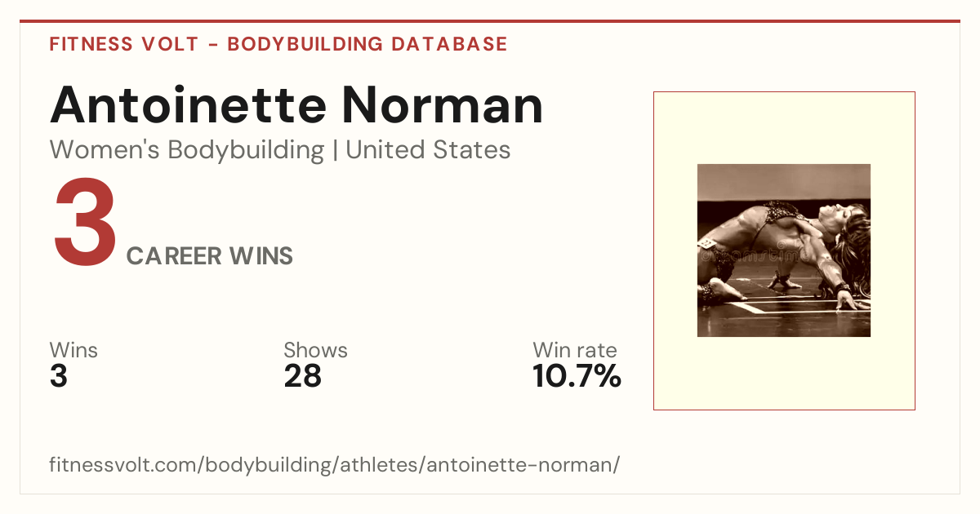This screenshot has height=514, width=980.
Task: Click the word Antoinette in the title
Action: pyautogui.click(x=189, y=104)
